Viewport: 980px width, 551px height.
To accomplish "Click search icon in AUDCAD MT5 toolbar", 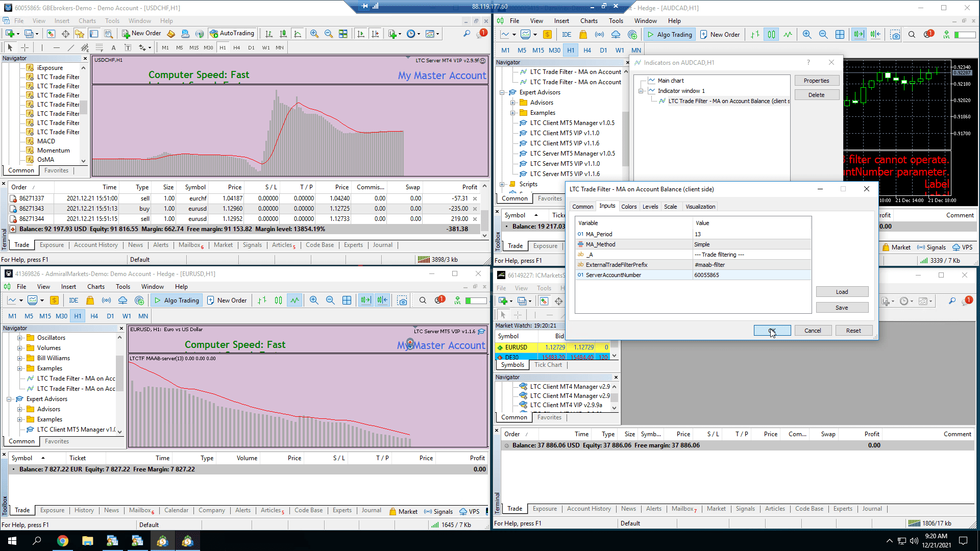I will pos(912,35).
